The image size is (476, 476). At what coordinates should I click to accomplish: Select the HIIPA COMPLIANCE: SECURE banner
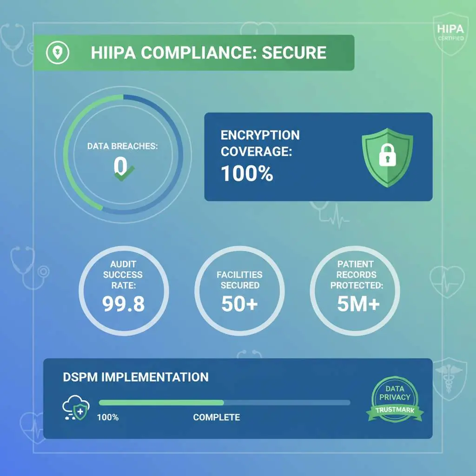click(x=194, y=53)
